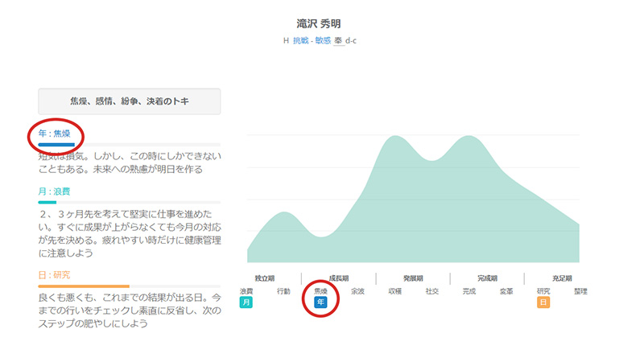Open the 挑戦 link below the name
The width and height of the screenshot is (644, 362).
click(300, 41)
